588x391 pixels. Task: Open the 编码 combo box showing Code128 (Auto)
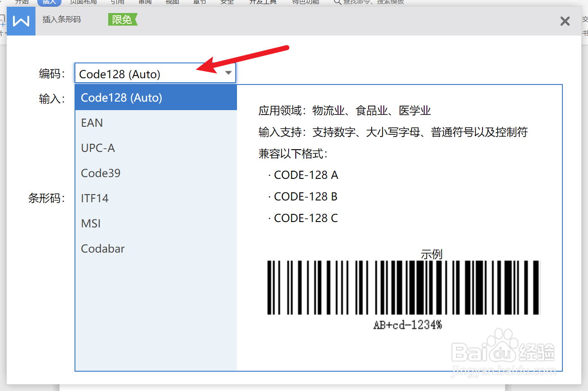click(x=155, y=74)
